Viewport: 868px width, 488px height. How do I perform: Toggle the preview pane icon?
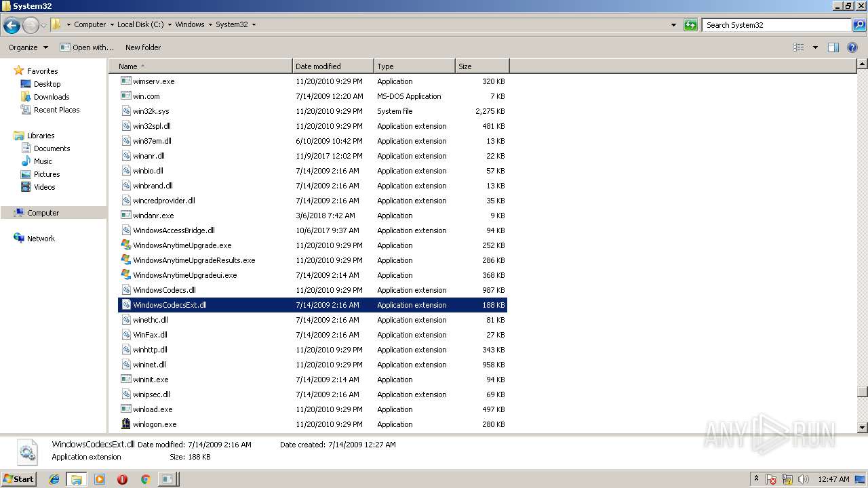click(x=833, y=47)
